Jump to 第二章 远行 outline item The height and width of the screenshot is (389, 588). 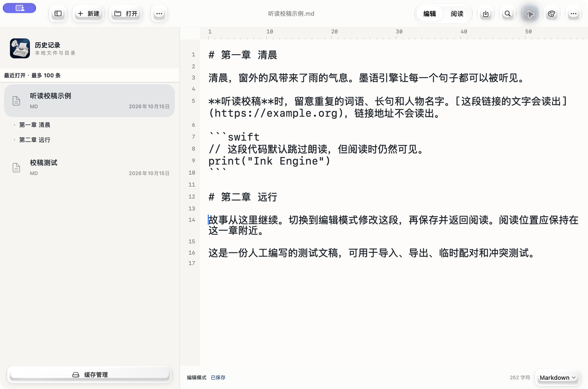(35, 140)
